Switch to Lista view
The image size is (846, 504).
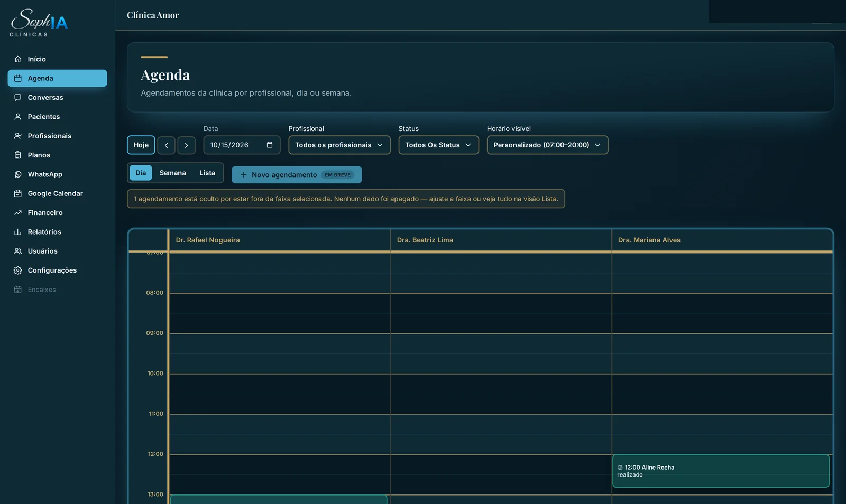pyautogui.click(x=207, y=173)
